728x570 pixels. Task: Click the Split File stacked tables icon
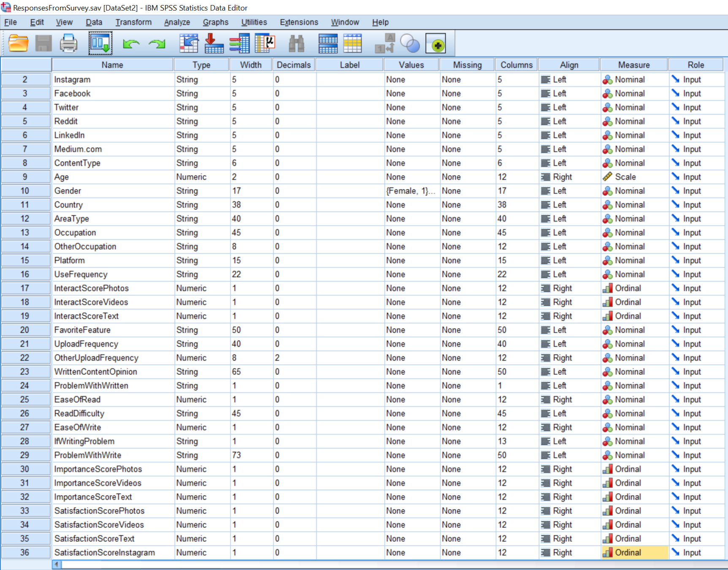click(328, 43)
